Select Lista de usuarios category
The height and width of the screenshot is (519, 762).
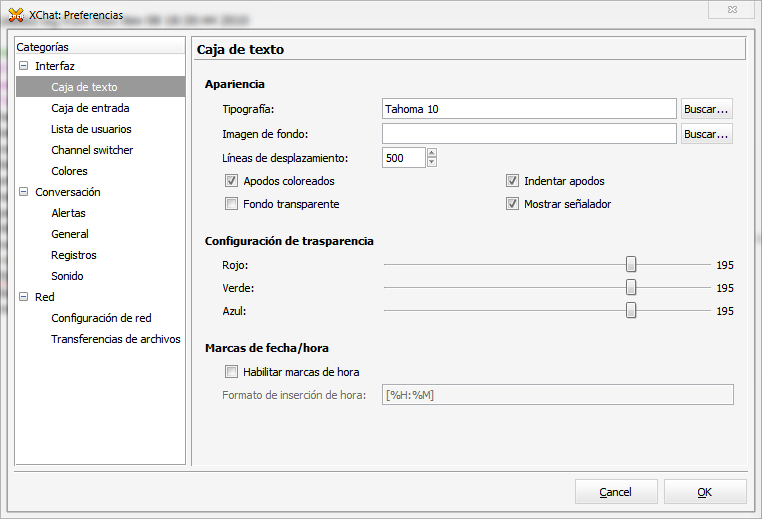91,129
